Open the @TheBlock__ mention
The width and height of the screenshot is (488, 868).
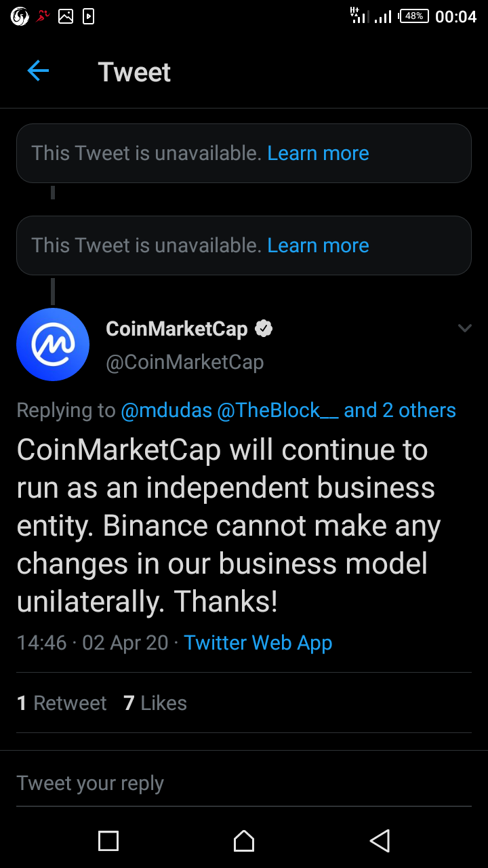[278, 410]
